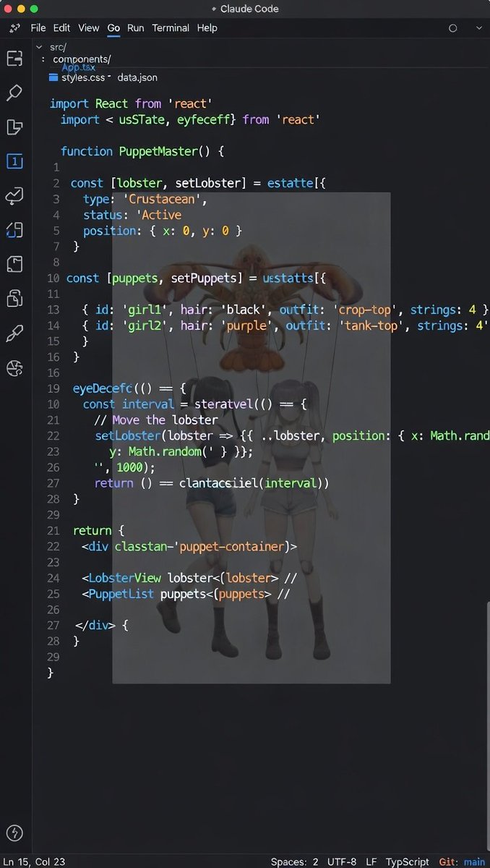This screenshot has width=490, height=868.
Task: Open the Run menu
Action: (135, 28)
